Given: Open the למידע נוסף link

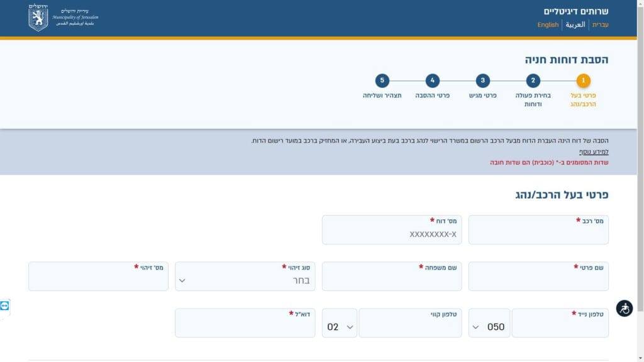Looking at the screenshot, I should [594, 152].
